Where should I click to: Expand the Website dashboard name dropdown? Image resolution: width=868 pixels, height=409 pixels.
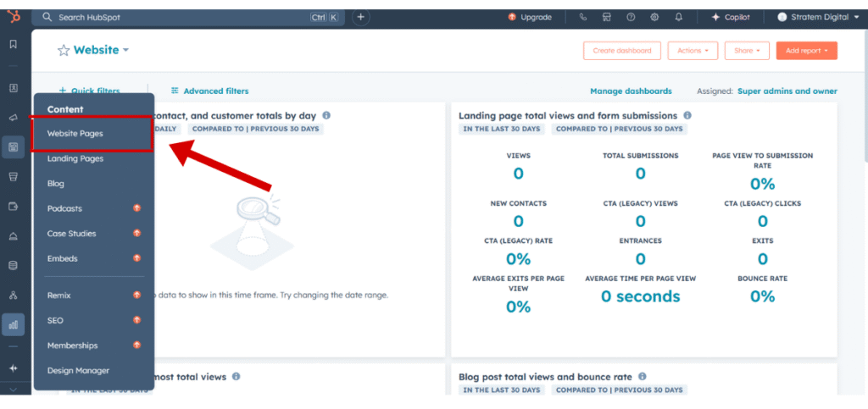[x=125, y=50]
